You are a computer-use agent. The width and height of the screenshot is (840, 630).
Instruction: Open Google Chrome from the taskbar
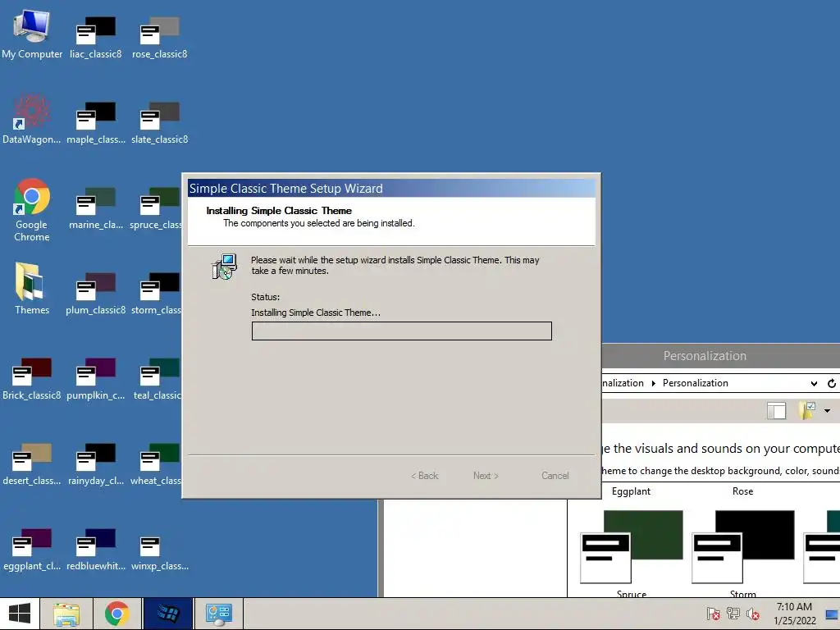pyautogui.click(x=116, y=614)
